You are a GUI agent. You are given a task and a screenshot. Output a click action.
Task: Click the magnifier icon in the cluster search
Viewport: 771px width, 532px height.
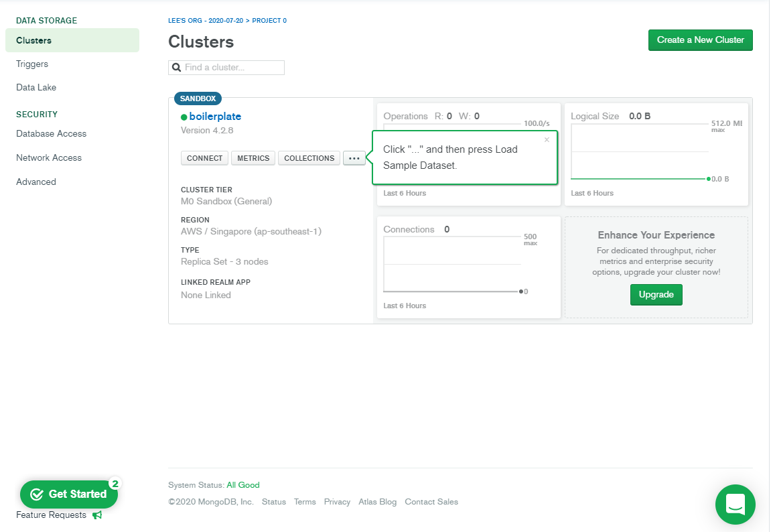click(176, 68)
